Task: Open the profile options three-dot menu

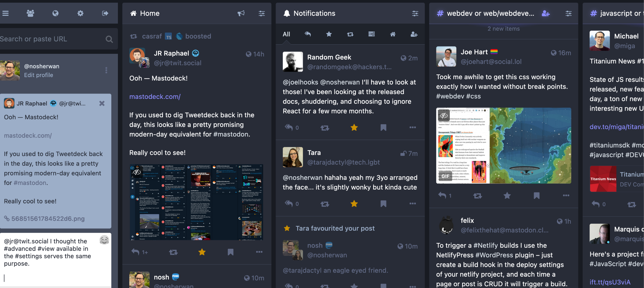Action: tap(106, 70)
